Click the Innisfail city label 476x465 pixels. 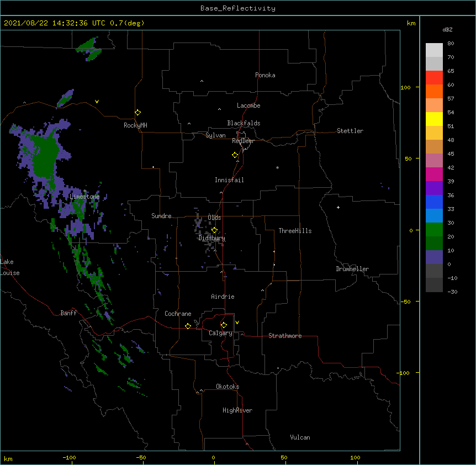[x=229, y=180]
